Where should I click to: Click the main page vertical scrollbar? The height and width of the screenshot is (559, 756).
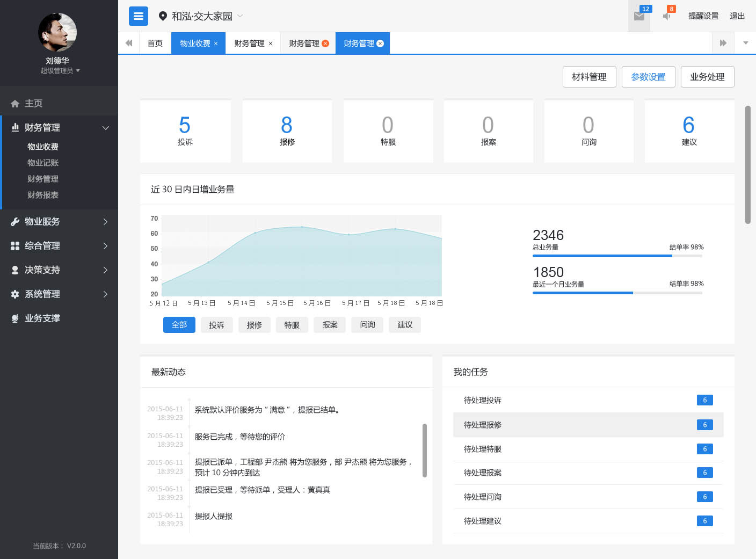(747, 165)
